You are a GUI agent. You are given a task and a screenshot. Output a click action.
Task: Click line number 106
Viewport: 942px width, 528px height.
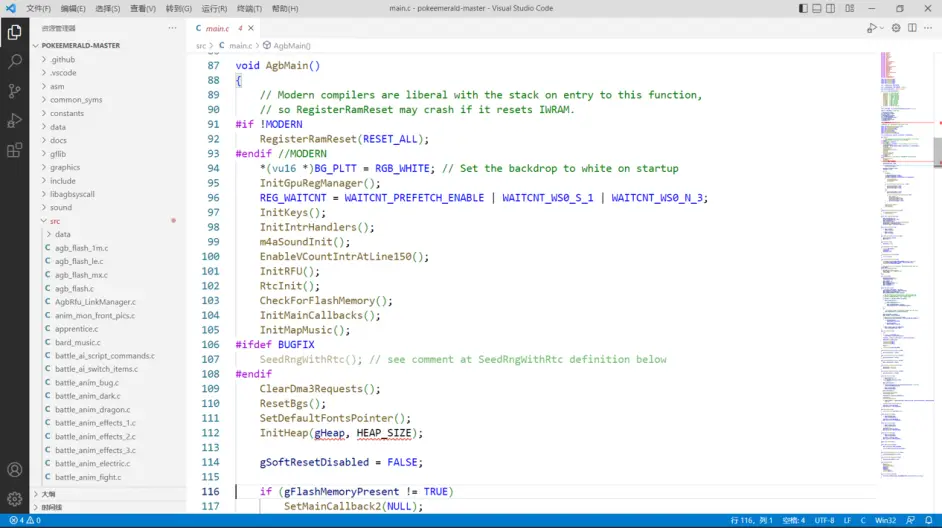pos(210,345)
